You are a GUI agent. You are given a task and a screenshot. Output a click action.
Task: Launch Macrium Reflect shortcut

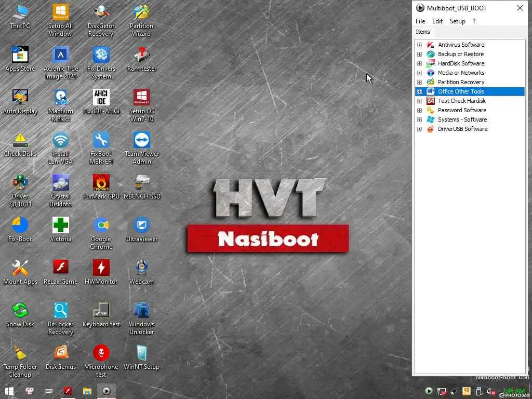(60, 106)
